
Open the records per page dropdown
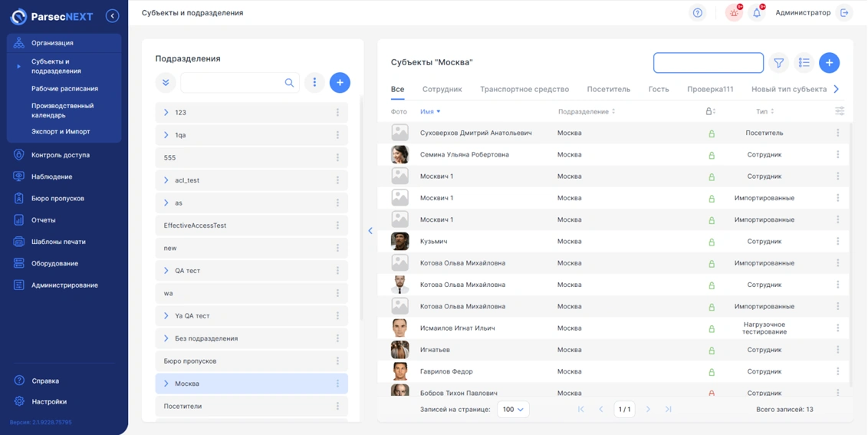512,410
